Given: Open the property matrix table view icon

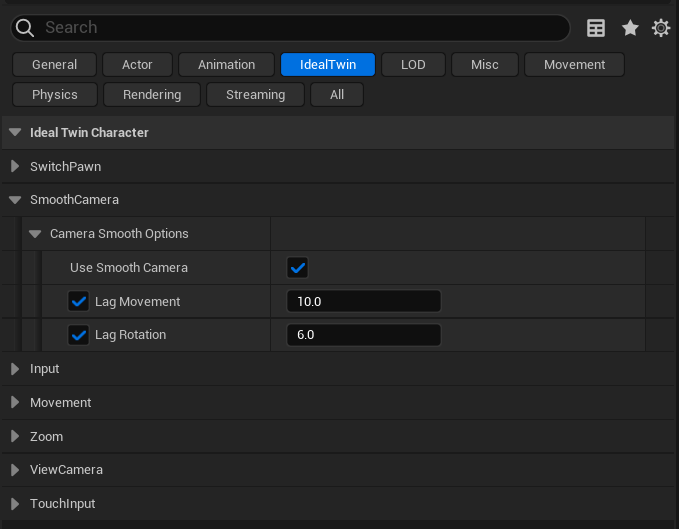Looking at the screenshot, I should 596,28.
